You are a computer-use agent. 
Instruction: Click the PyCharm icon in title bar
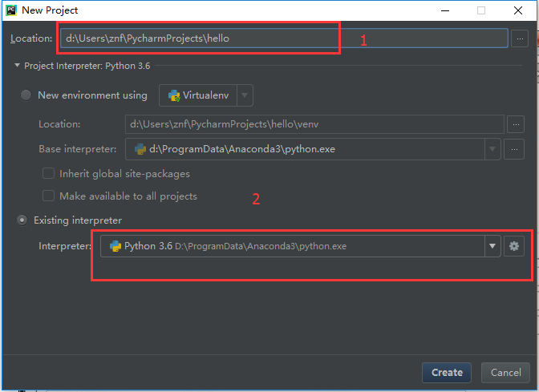[x=11, y=10]
